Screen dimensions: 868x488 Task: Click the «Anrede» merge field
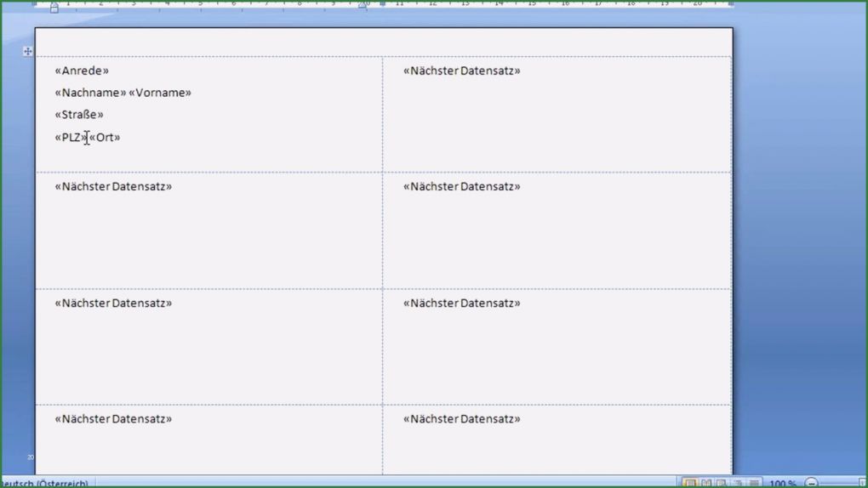(82, 71)
